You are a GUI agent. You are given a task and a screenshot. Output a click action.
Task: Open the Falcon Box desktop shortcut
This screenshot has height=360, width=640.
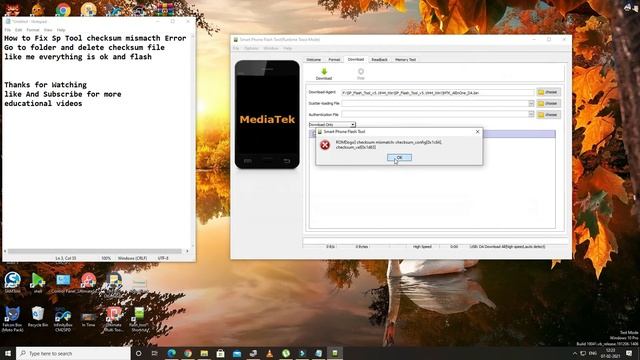pyautogui.click(x=12, y=319)
